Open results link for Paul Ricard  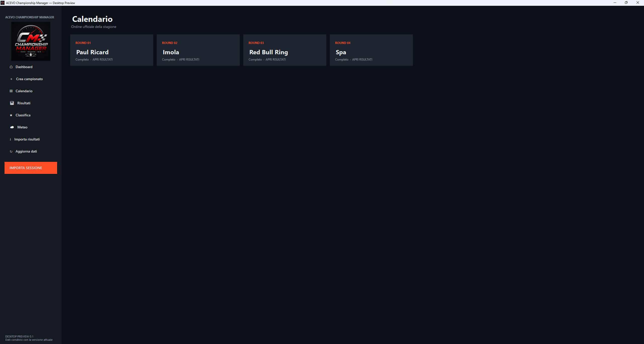tap(103, 60)
